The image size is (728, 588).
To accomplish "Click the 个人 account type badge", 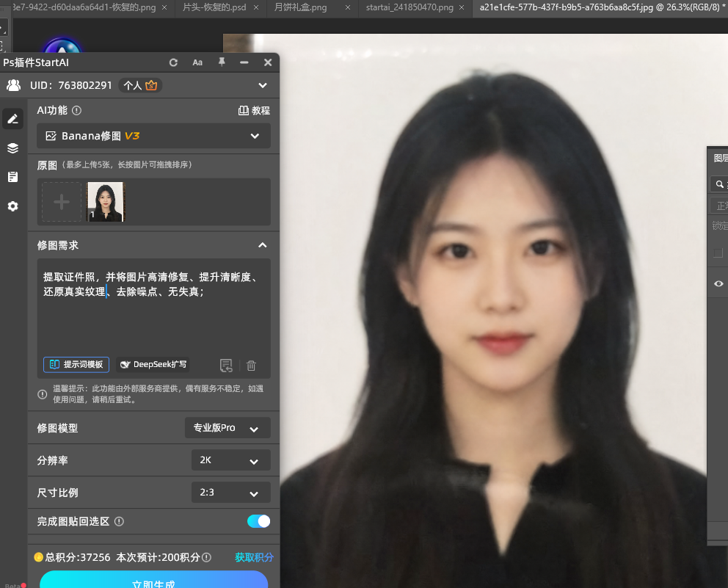I will pyautogui.click(x=140, y=85).
